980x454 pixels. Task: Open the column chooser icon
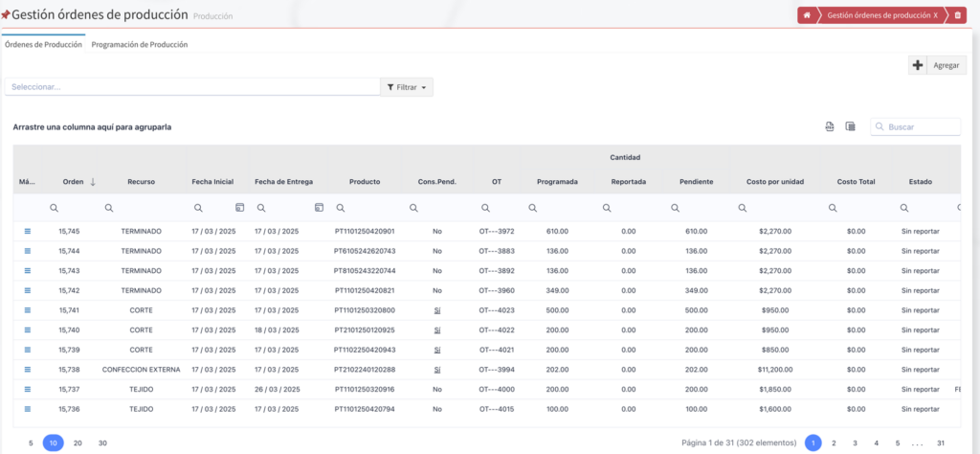coord(850,126)
